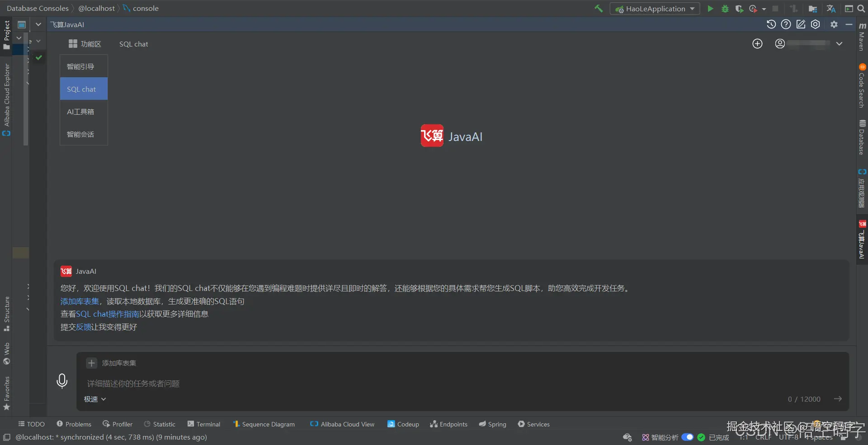Click the 反馈 feedback link
The height and width of the screenshot is (445, 868).
[x=84, y=327]
